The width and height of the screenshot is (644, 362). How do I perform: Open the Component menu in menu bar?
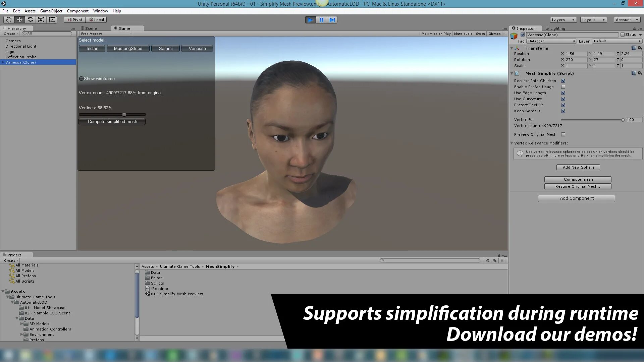(77, 11)
